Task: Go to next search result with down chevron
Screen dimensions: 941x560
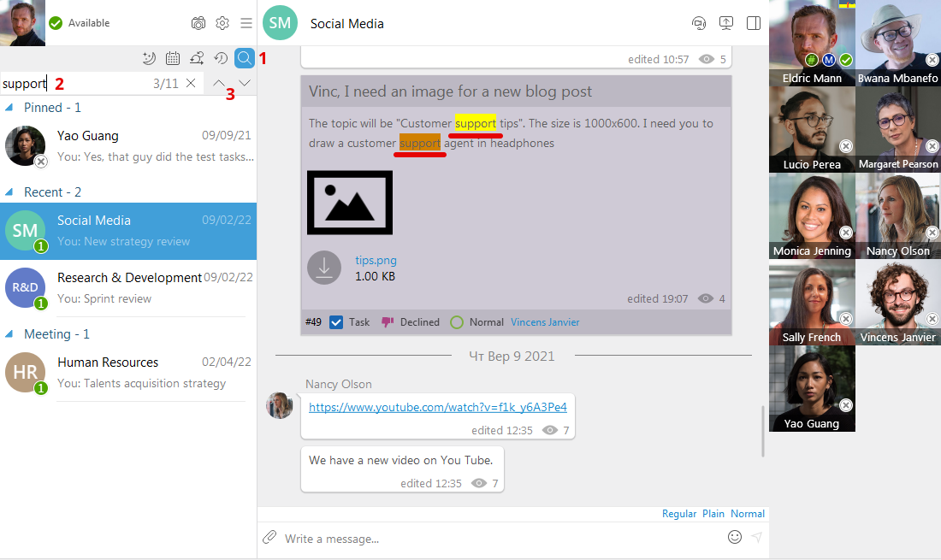Action: tap(245, 83)
